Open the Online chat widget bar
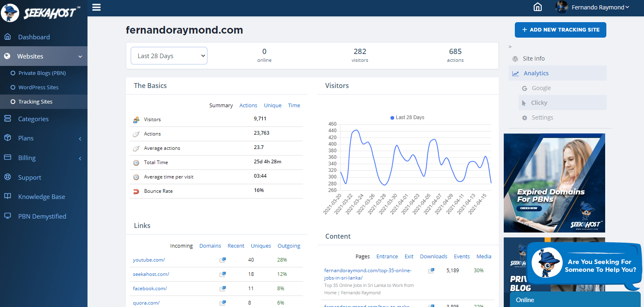This screenshot has height=307, width=644. [575, 300]
